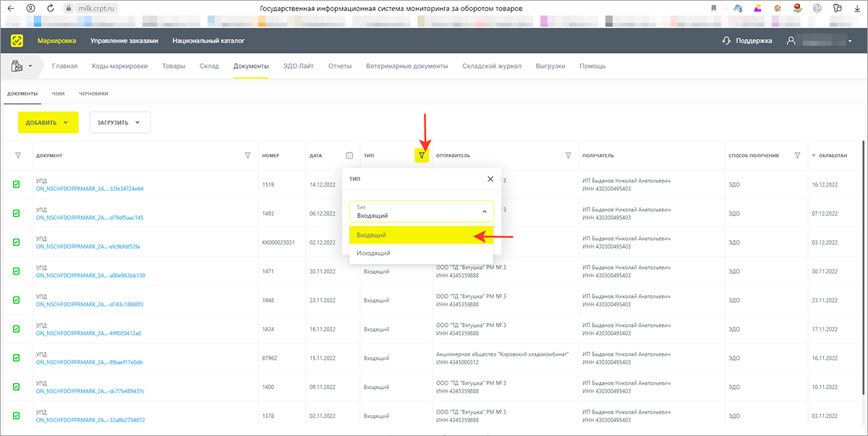
Task: Go to the Главная tab
Action: [64, 67]
